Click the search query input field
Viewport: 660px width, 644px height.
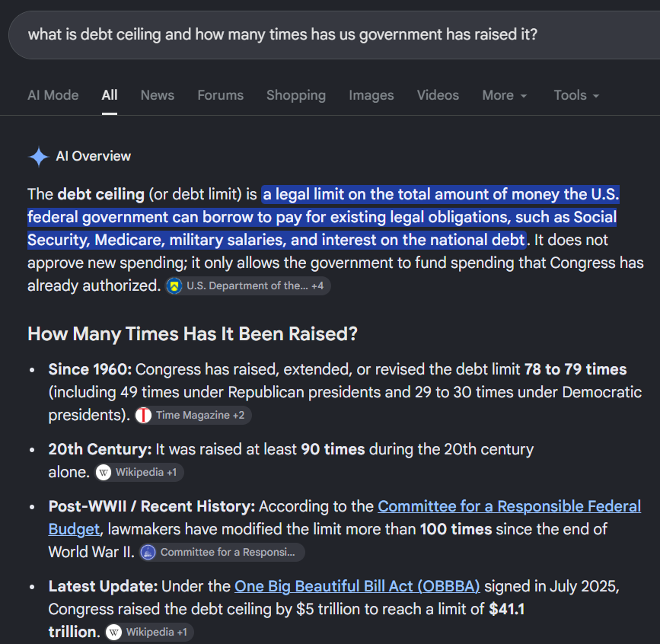(x=334, y=35)
